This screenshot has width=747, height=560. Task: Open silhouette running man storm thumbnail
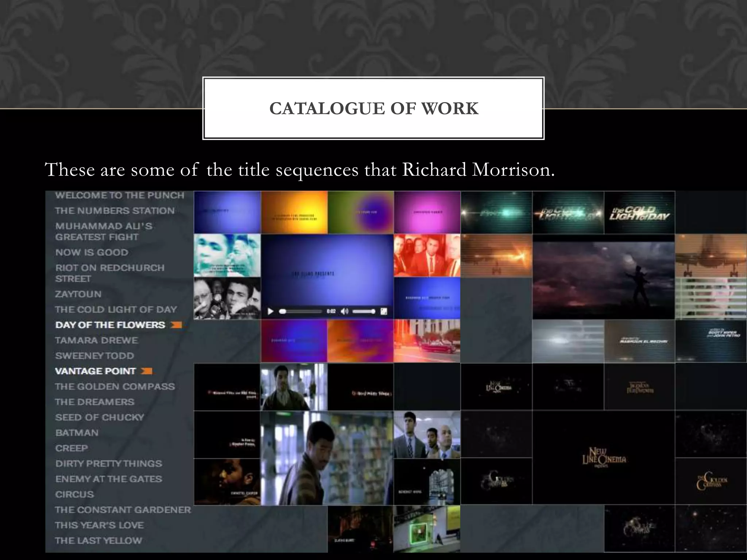tap(604, 277)
